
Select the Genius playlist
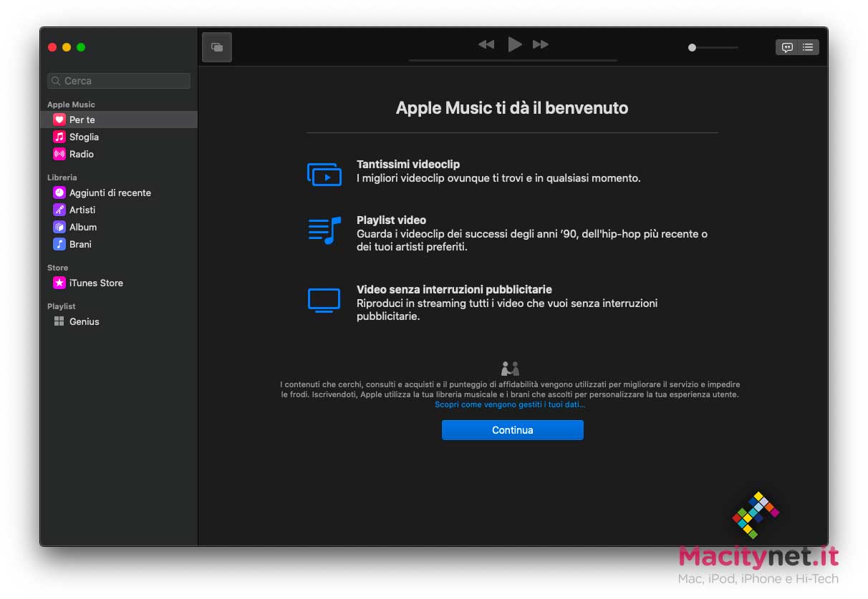[119, 321]
